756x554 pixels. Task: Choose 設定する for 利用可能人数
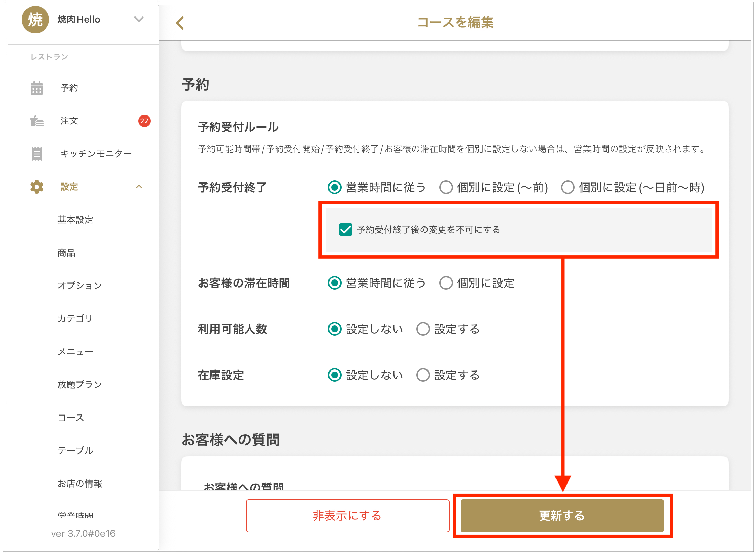point(423,329)
